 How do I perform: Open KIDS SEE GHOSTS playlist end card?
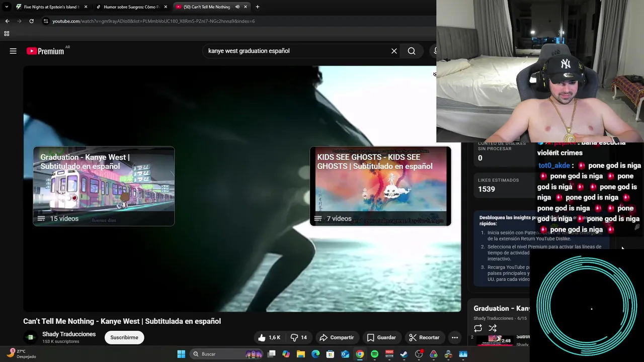pos(380,186)
